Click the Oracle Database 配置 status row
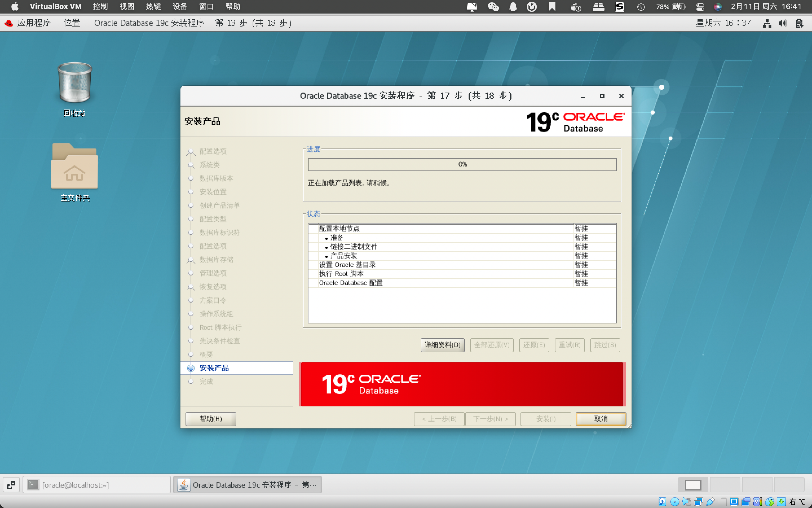812x508 pixels. point(462,283)
